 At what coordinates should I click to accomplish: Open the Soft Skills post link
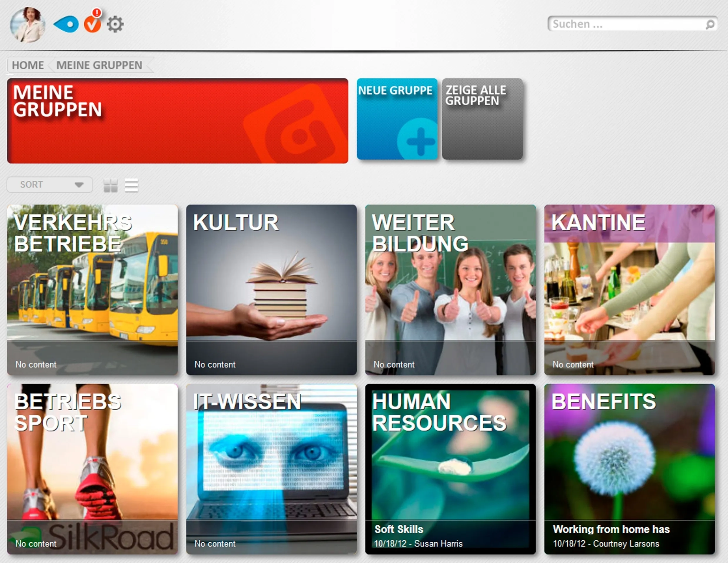pos(399,529)
